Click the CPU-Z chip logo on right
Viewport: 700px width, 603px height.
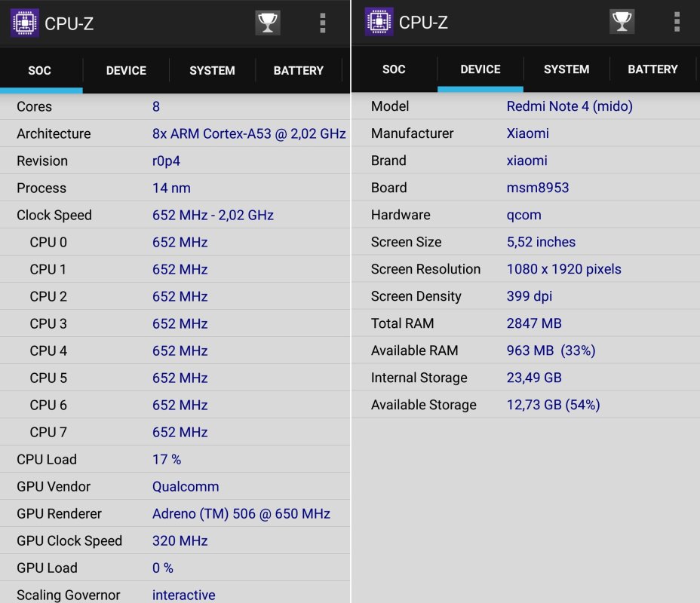(x=379, y=21)
